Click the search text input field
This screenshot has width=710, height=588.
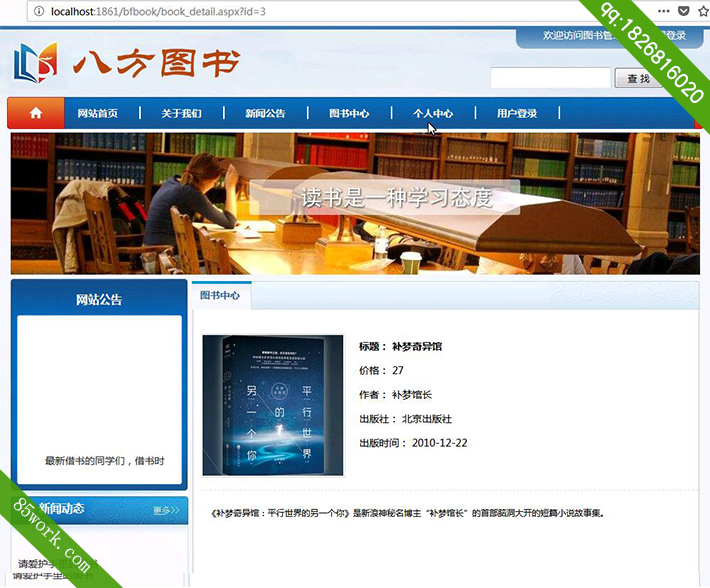[x=551, y=78]
